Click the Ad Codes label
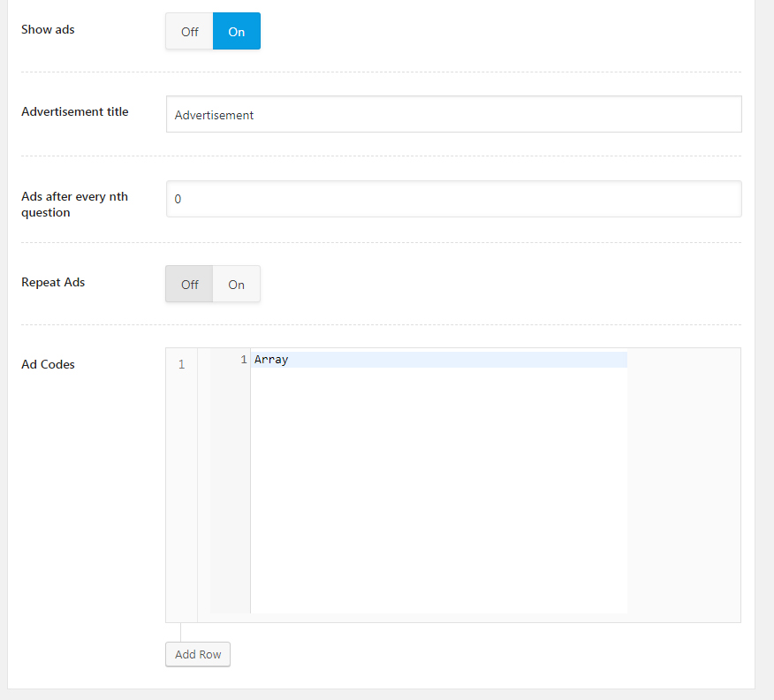This screenshot has width=774, height=700. pyautogui.click(x=48, y=364)
